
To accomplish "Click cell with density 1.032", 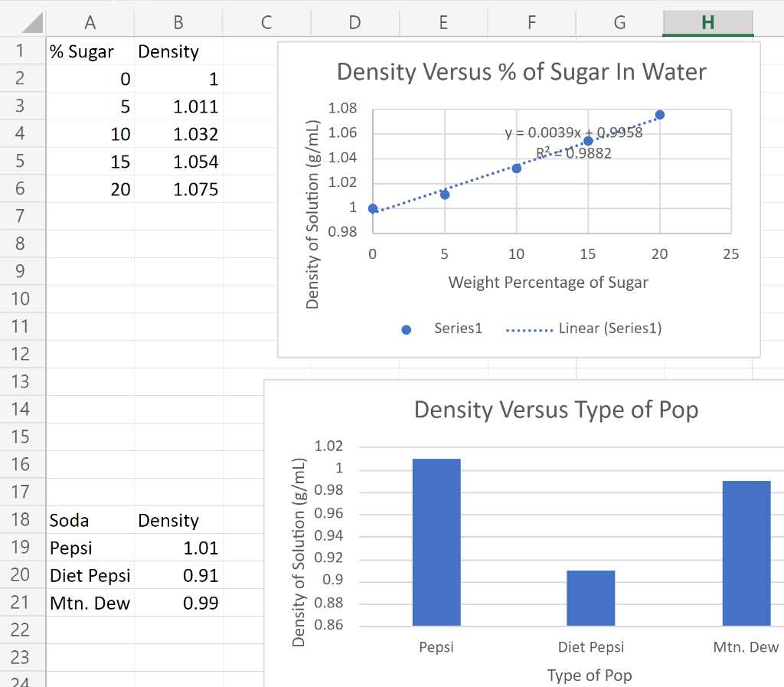I will 178,133.
